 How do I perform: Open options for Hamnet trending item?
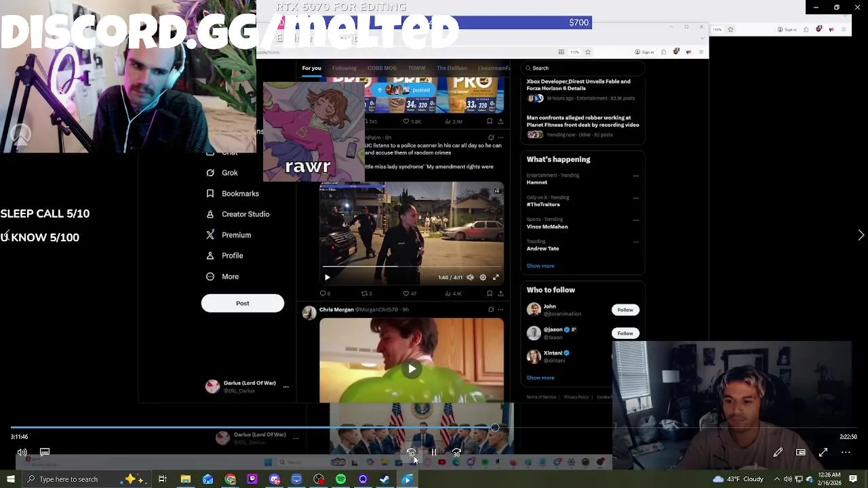[636, 176]
